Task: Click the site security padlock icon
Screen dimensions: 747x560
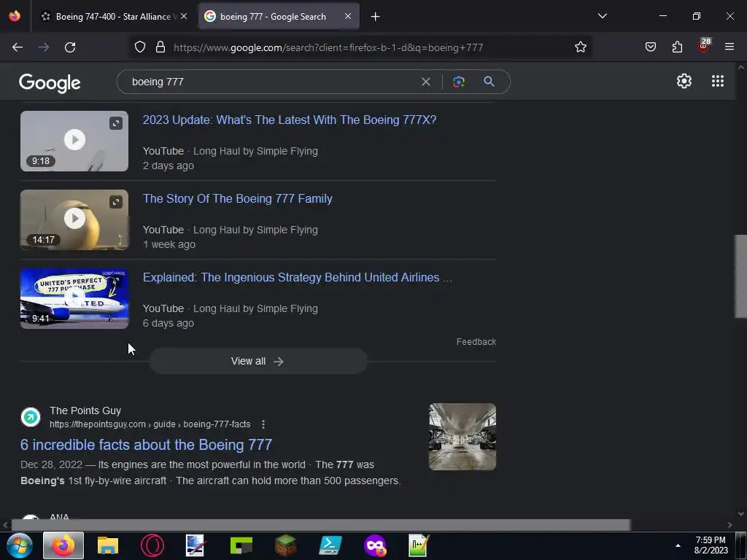Action: coord(160,47)
